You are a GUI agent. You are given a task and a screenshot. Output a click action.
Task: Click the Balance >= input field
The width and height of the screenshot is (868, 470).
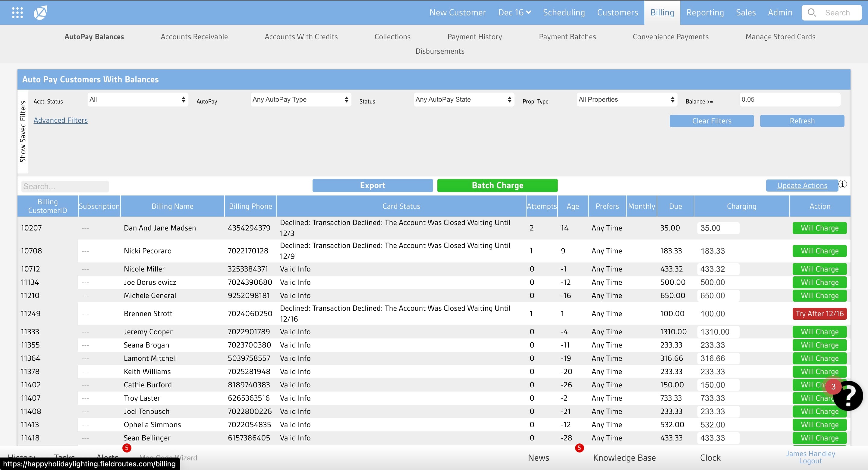(x=790, y=100)
